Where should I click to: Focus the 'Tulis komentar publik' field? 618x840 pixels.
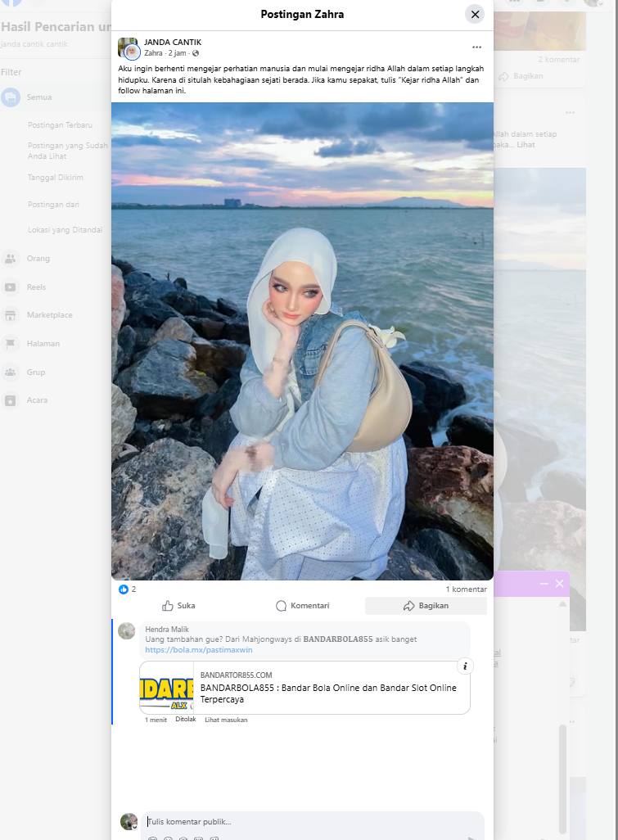[313, 822]
